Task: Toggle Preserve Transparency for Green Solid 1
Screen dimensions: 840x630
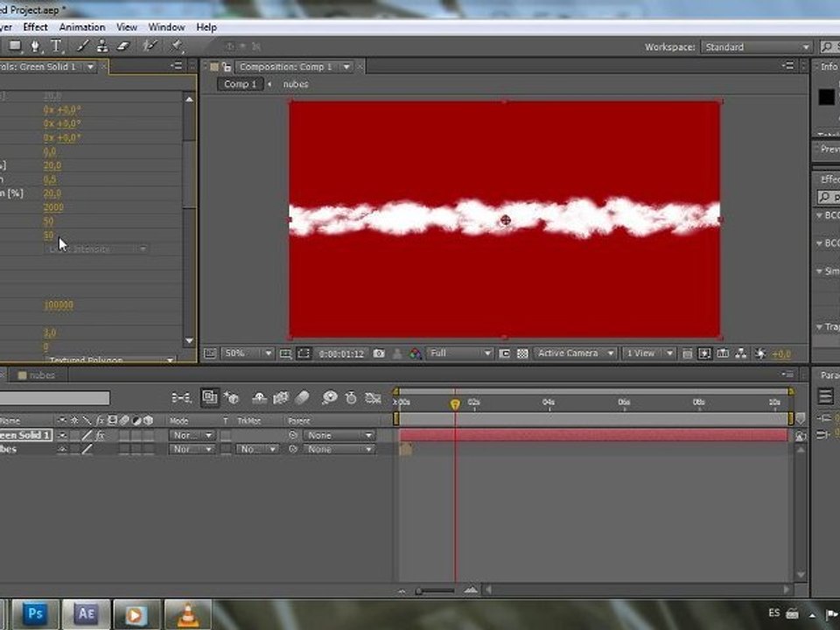Action: point(226,436)
